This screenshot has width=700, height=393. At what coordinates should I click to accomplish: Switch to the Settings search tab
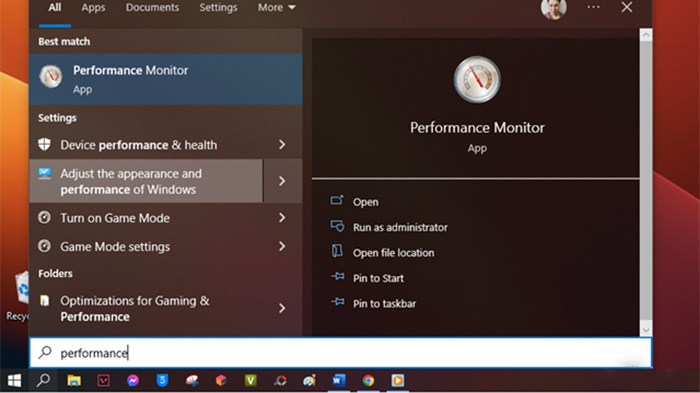pos(218,8)
